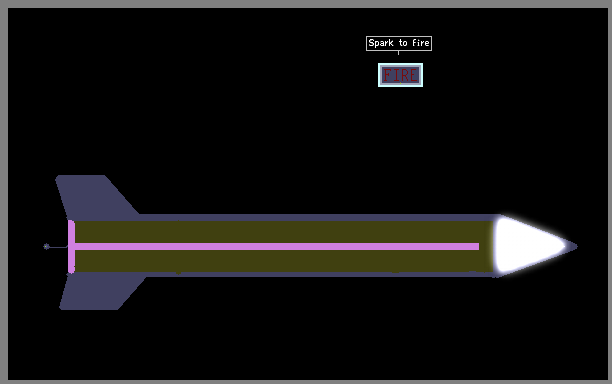The height and width of the screenshot is (384, 612).
Task: Click the gray frame border at the top
Action: tap(306, 4)
